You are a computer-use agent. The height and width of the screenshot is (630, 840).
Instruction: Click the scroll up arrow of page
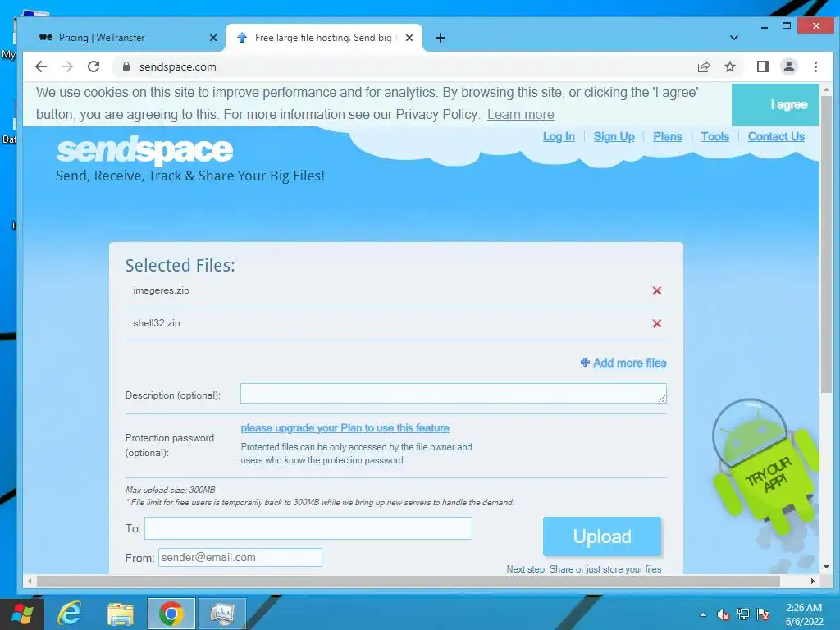coord(826,89)
